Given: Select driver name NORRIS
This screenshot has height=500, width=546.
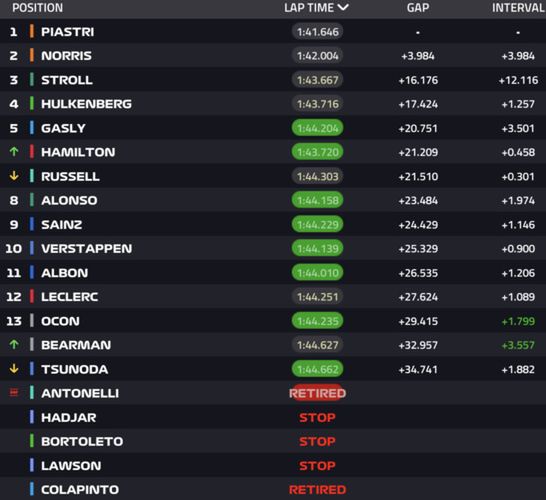Looking at the screenshot, I should (x=67, y=55).
